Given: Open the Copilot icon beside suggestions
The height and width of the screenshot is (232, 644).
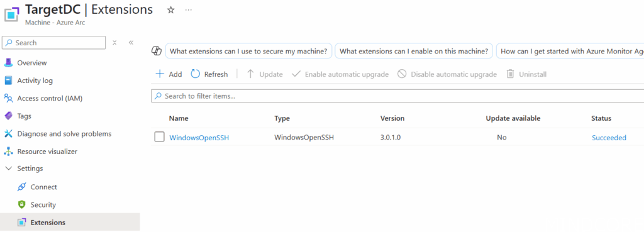Looking at the screenshot, I should (x=156, y=52).
